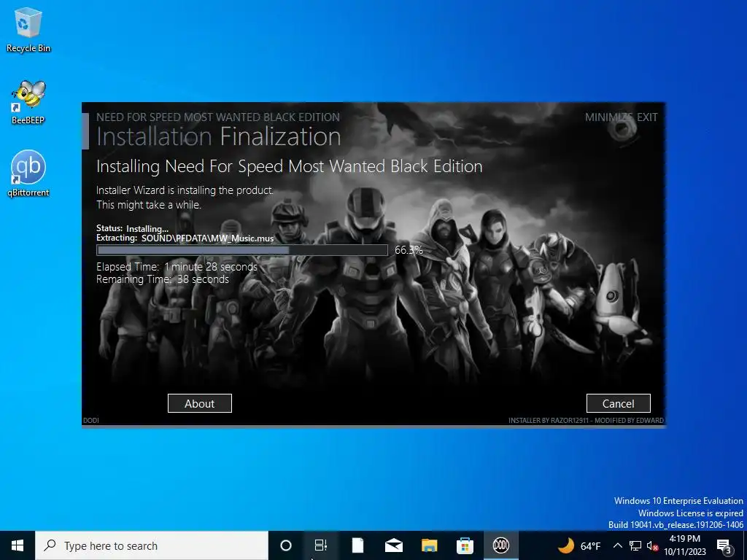
Task: Open the weather widget showing 64°F
Action: click(578, 545)
